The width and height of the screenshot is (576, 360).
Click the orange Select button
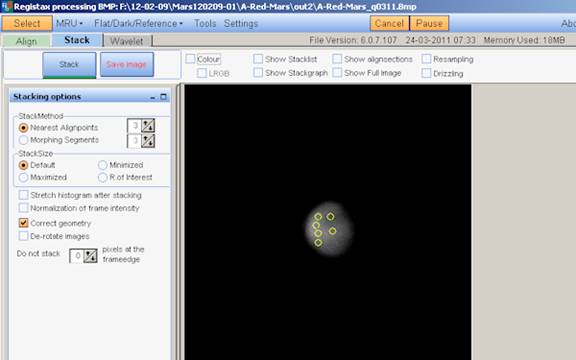click(27, 24)
